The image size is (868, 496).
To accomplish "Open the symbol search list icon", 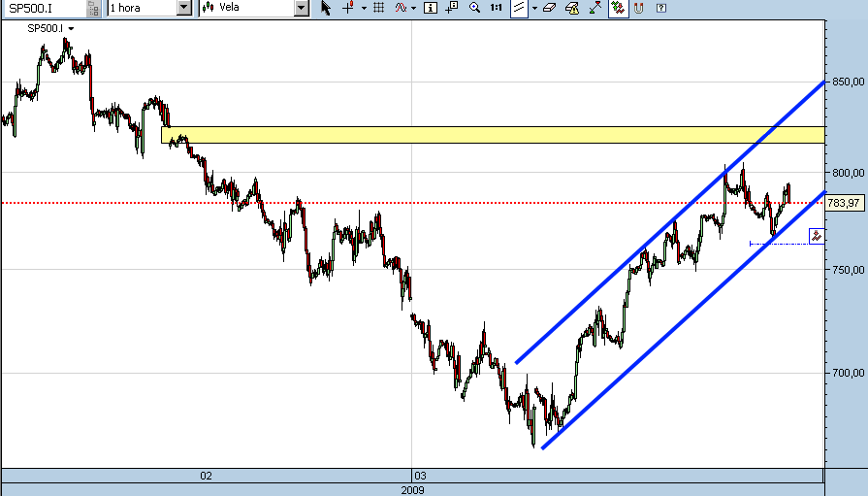I will tap(93, 8).
